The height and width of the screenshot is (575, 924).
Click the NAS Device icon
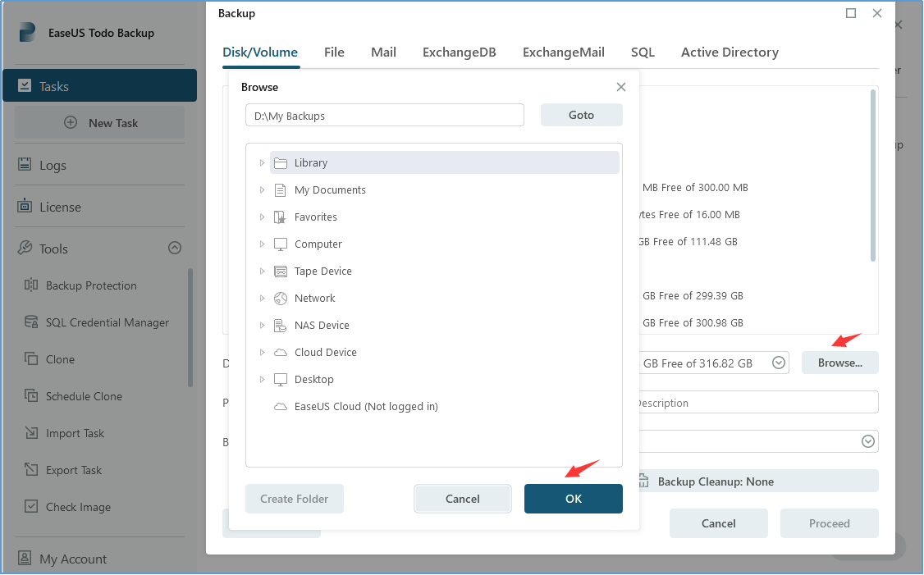pos(281,326)
